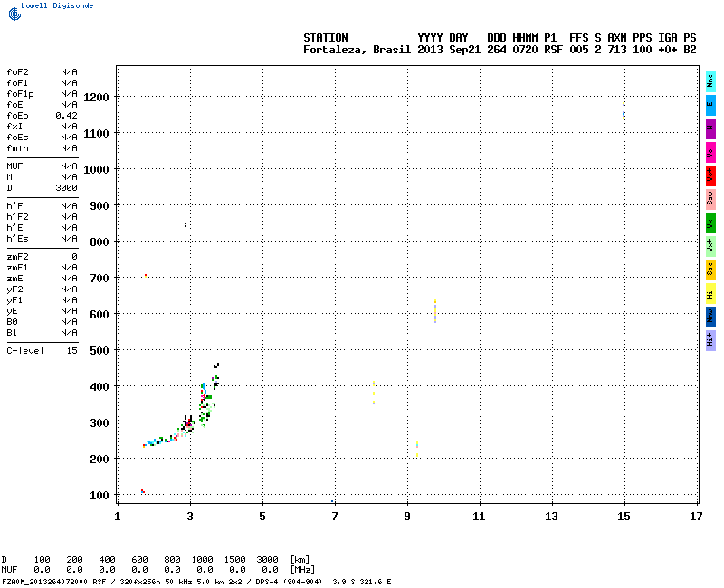
Task: Click the P1 value RSF
Action: pyautogui.click(x=553, y=50)
